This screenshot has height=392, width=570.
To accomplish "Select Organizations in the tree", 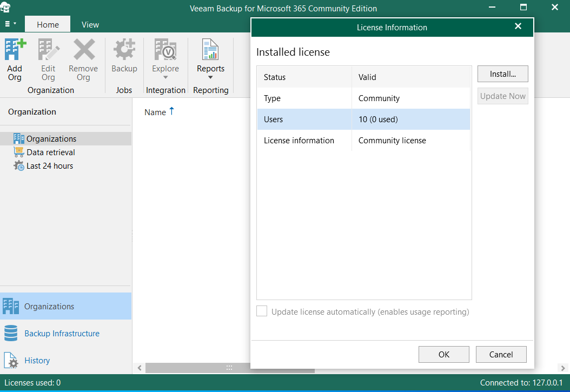I will click(65, 139).
